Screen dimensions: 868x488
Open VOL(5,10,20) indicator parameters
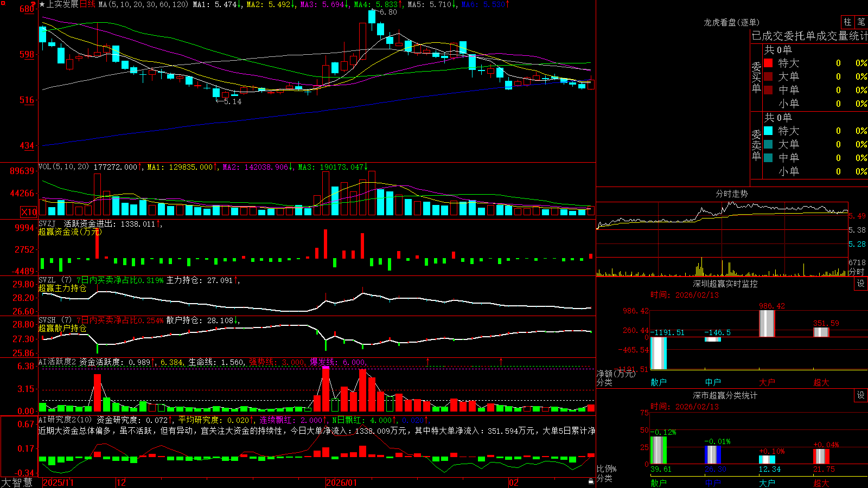pos(63,167)
